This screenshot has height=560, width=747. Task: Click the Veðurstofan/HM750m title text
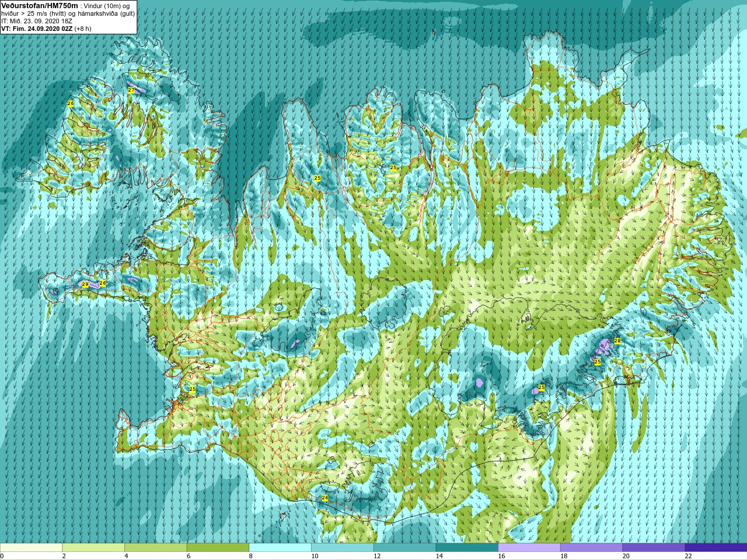click(x=40, y=5)
